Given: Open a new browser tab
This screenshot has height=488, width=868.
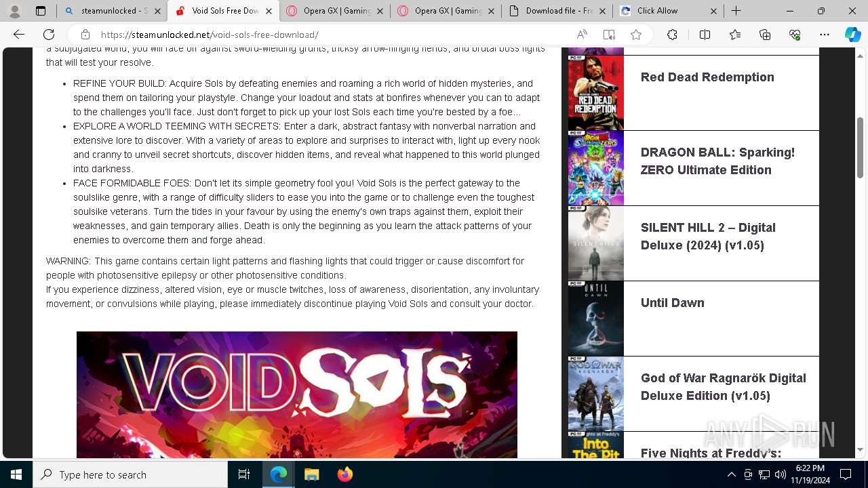Looking at the screenshot, I should [736, 11].
